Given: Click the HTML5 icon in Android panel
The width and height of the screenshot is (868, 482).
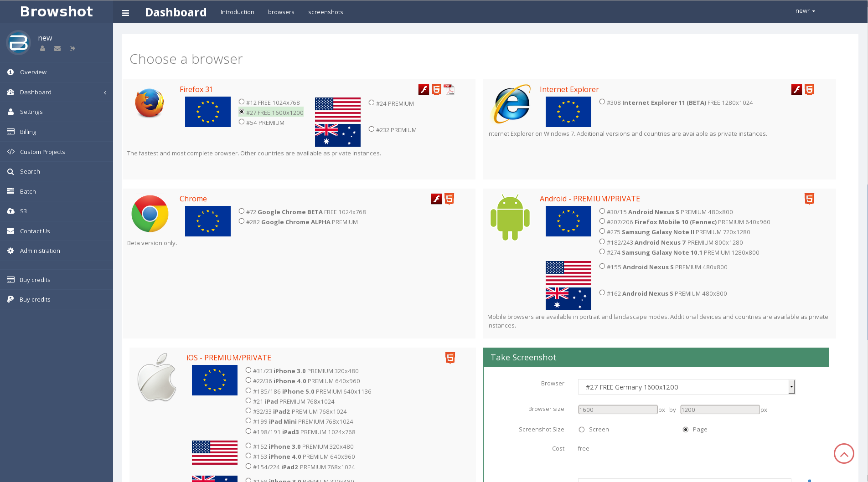Looking at the screenshot, I should pos(810,199).
